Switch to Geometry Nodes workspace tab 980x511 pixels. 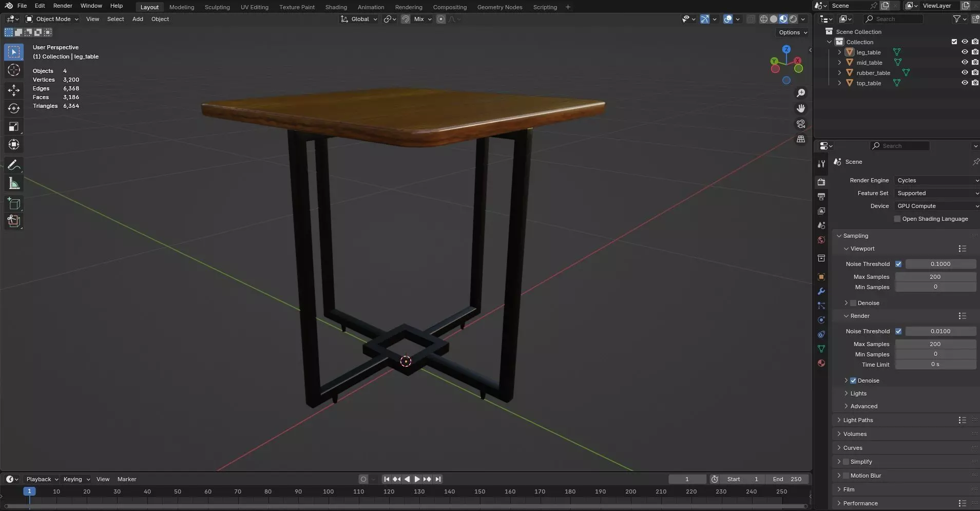[x=499, y=7]
